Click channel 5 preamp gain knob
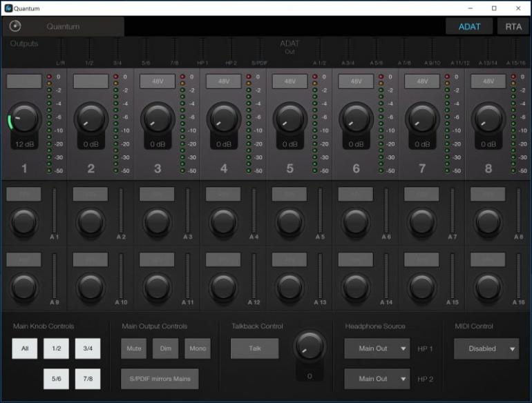 point(289,118)
